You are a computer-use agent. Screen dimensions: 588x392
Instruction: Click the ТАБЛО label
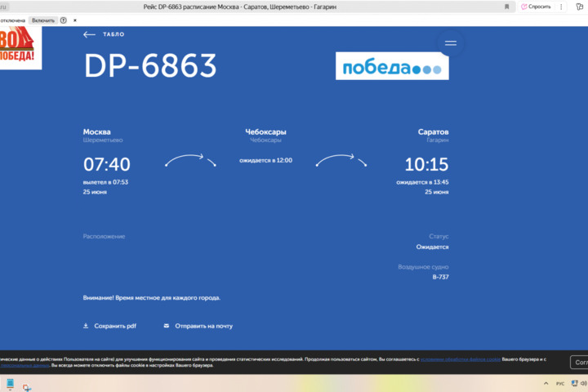pyautogui.click(x=114, y=34)
